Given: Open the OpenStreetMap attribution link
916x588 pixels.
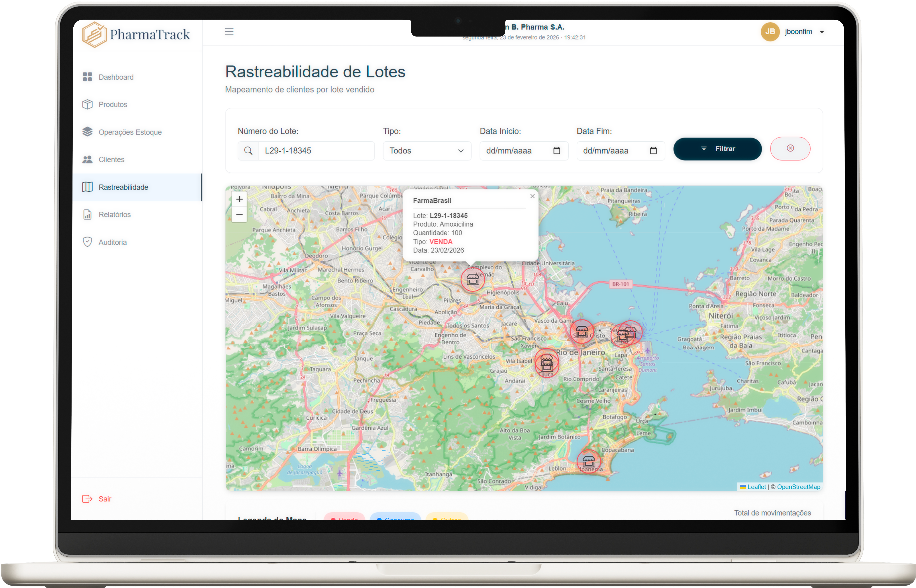Looking at the screenshot, I should (798, 486).
